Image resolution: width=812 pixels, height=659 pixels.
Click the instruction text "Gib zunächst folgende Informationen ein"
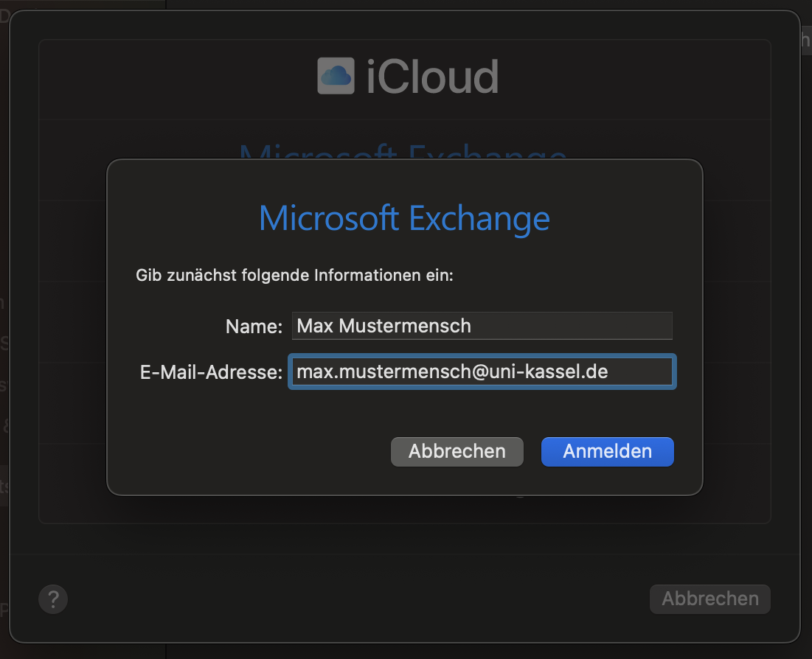[x=294, y=275]
